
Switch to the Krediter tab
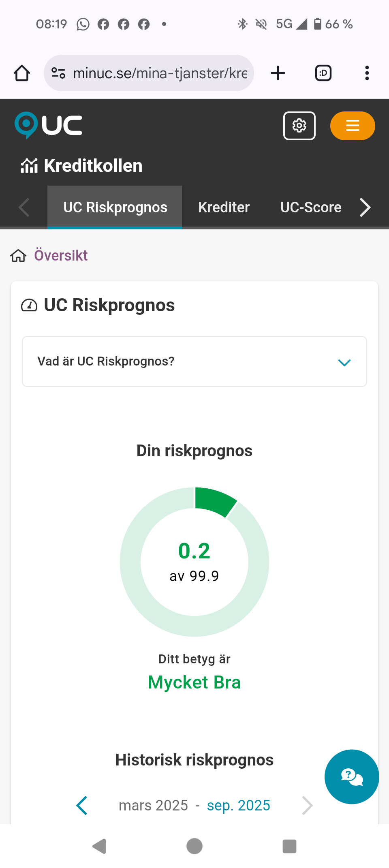tap(224, 207)
